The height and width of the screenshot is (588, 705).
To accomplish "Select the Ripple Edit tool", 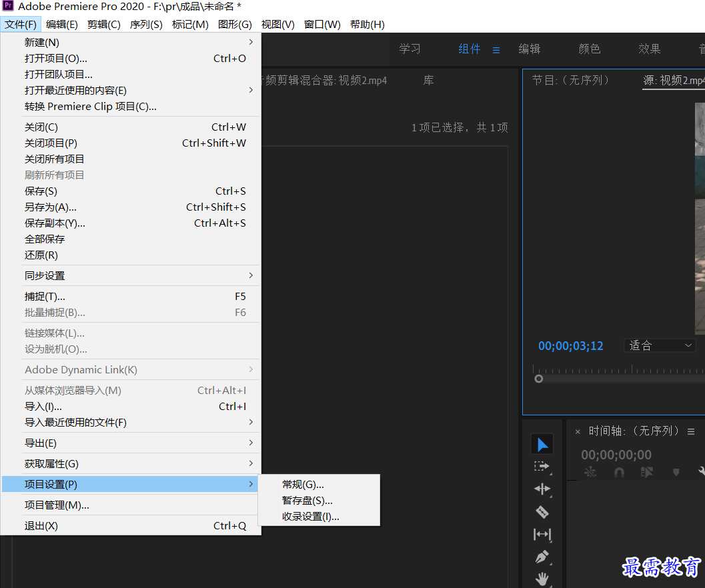I will pyautogui.click(x=542, y=489).
